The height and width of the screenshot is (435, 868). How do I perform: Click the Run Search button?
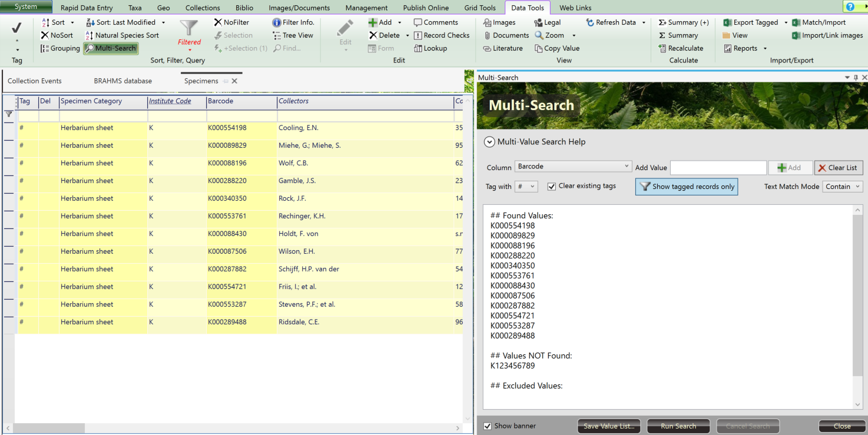point(678,426)
